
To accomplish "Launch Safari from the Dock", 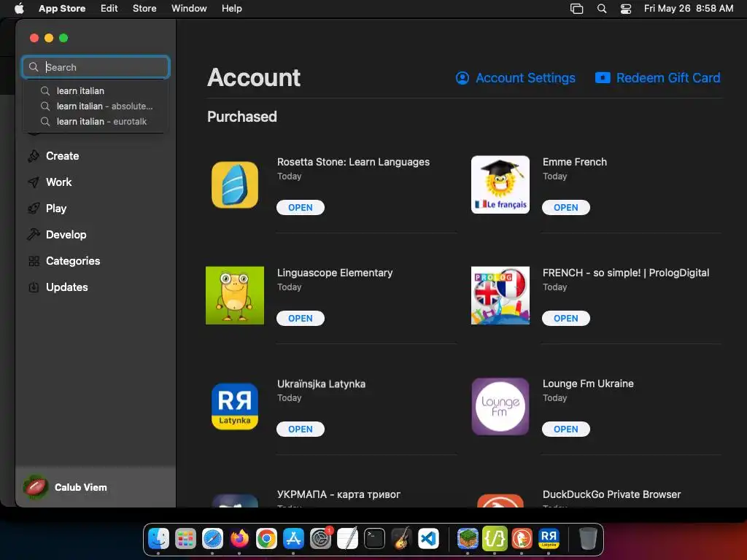I will pyautogui.click(x=212, y=539).
